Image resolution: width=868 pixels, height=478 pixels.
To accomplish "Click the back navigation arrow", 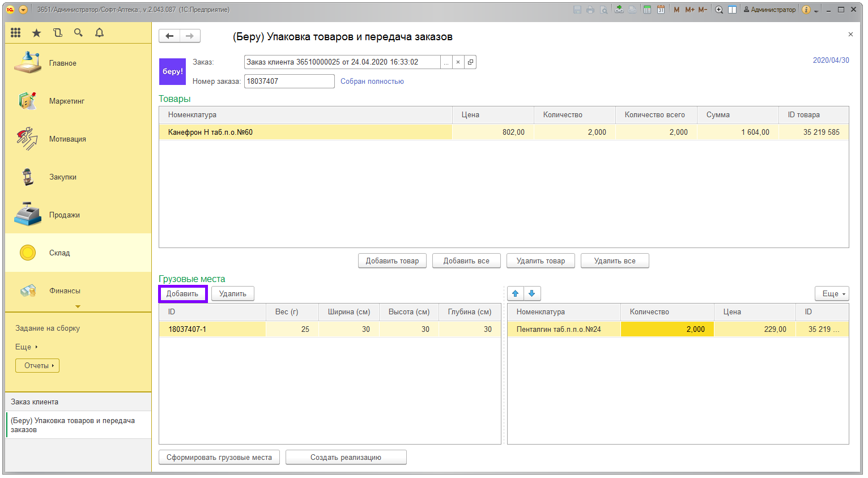I will (169, 36).
